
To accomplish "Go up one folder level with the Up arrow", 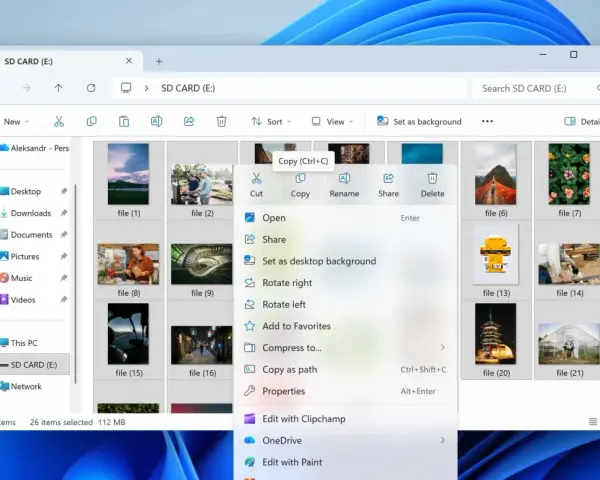I will (58, 88).
